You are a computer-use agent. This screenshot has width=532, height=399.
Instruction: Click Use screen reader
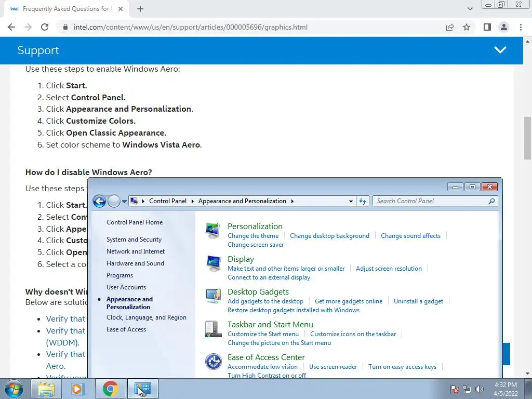[x=333, y=367]
